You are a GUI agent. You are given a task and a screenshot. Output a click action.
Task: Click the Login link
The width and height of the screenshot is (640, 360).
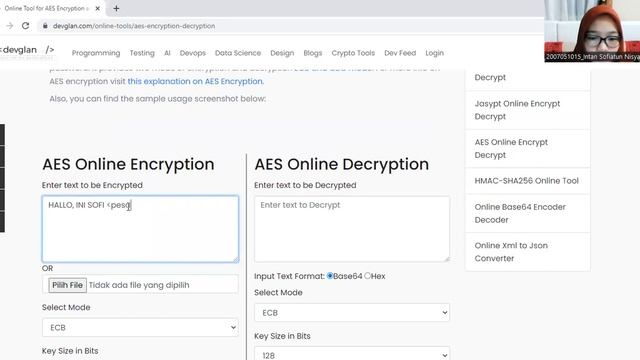tap(434, 53)
